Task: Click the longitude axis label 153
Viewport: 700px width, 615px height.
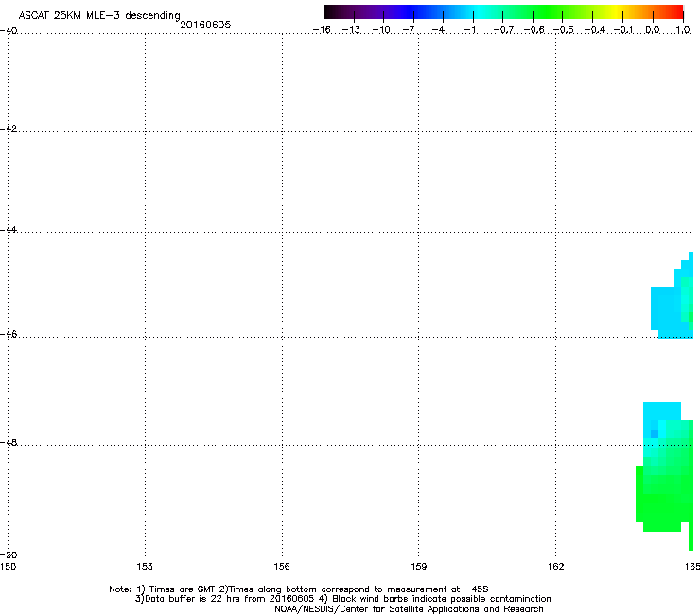Action: [145, 567]
